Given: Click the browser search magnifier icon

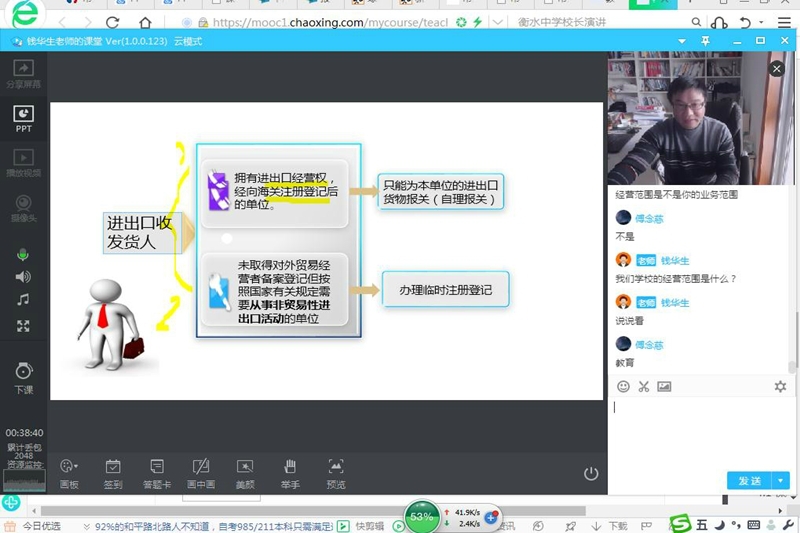Looking at the screenshot, I should point(696,22).
